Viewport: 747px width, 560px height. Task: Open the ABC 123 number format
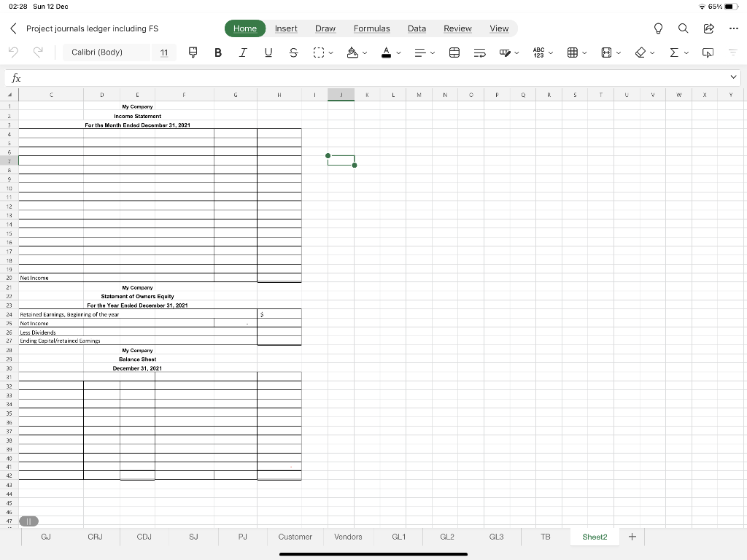[x=539, y=52]
